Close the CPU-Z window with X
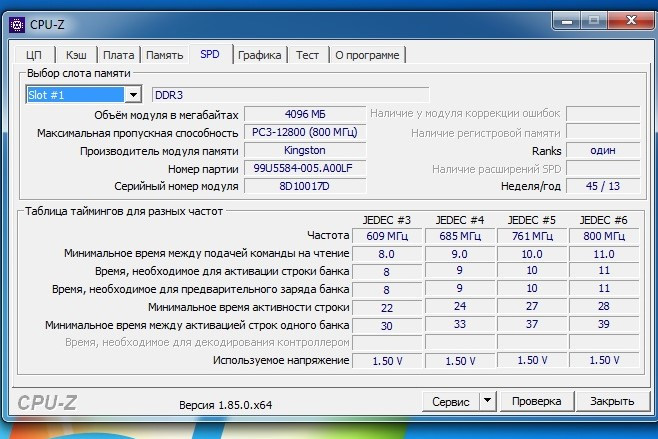 coord(631,20)
